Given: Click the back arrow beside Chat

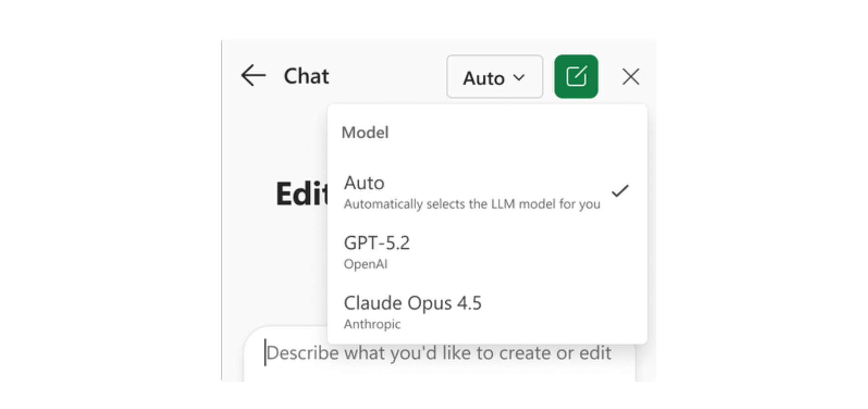Looking at the screenshot, I should (253, 76).
